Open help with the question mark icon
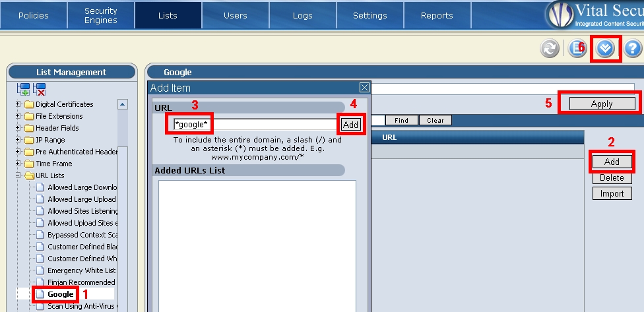 (633, 48)
